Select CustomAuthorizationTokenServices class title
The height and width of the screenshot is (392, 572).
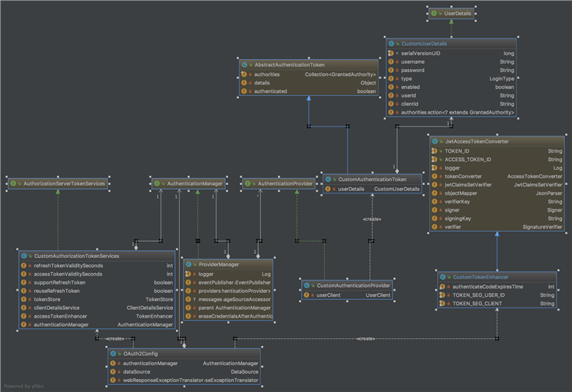tap(77, 256)
